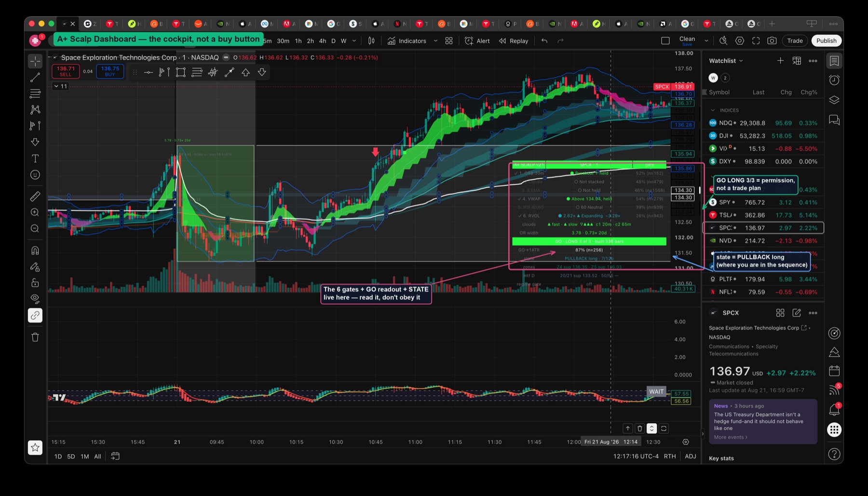The width and height of the screenshot is (868, 496).
Task: Open the notifications bell in the sidebar
Action: click(x=834, y=410)
